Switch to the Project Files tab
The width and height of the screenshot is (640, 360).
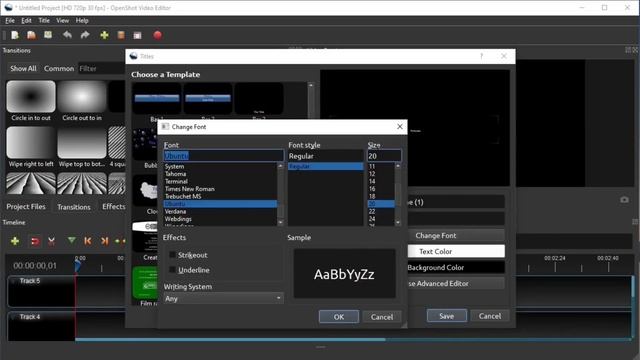click(26, 207)
